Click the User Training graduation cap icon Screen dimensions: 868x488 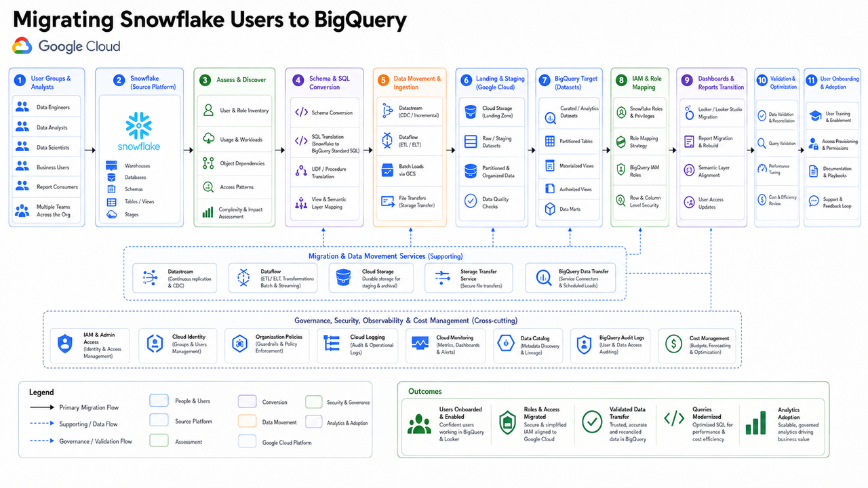814,116
